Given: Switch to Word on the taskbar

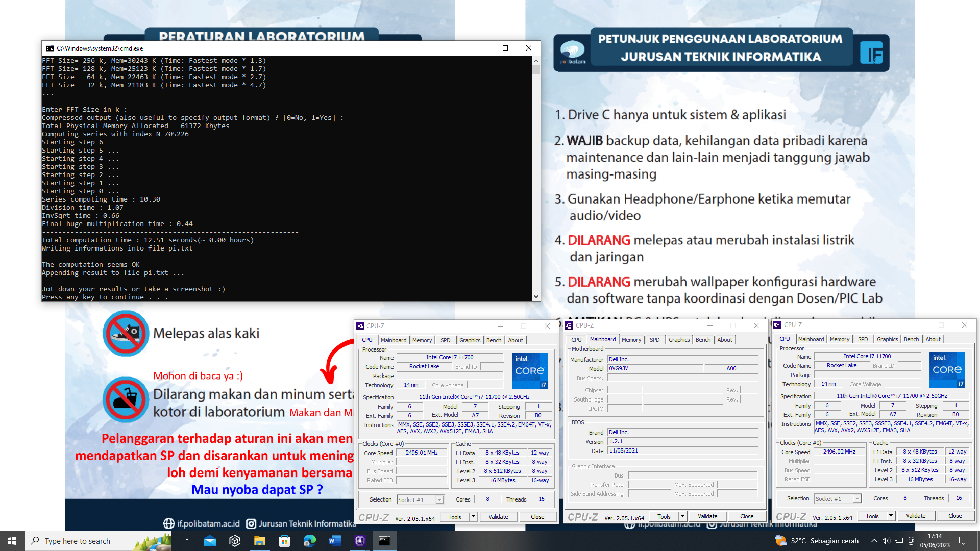Looking at the screenshot, I should click(334, 541).
